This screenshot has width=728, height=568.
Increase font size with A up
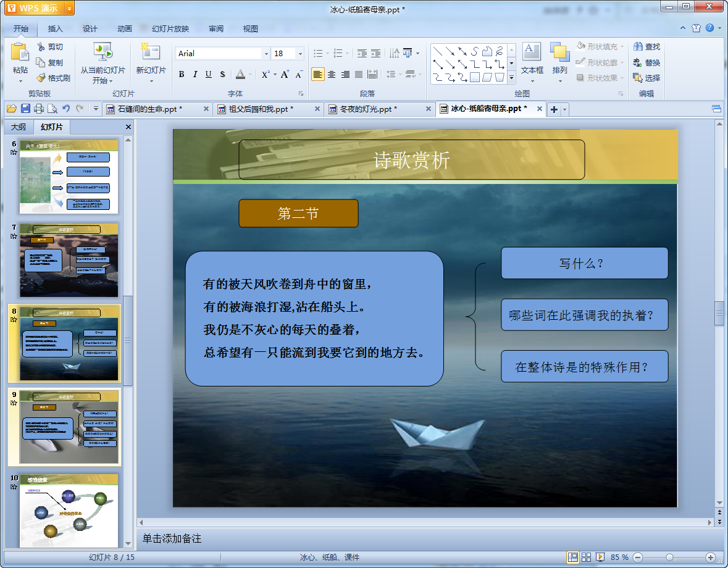click(285, 74)
